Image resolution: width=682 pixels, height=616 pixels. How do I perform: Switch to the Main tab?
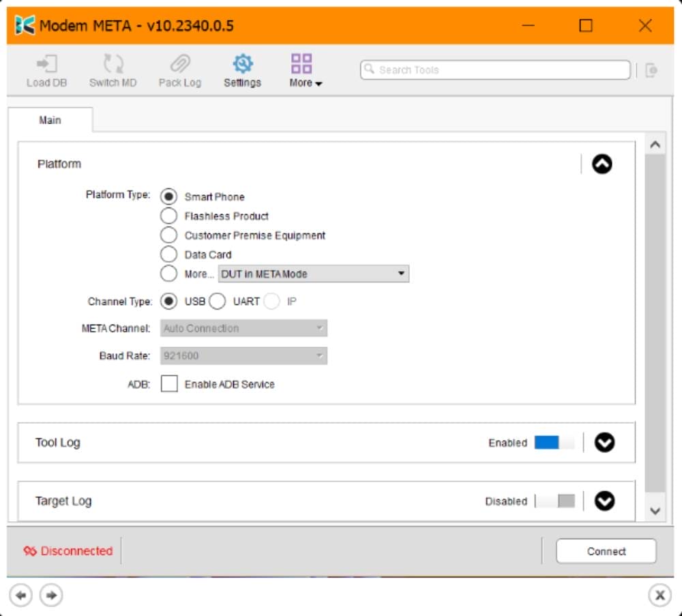coord(51,120)
